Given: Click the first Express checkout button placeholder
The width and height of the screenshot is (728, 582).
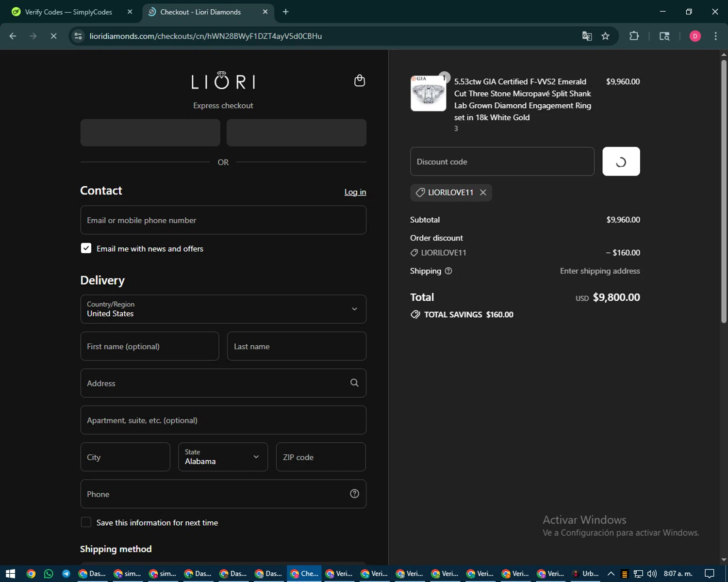Looking at the screenshot, I should point(150,132).
